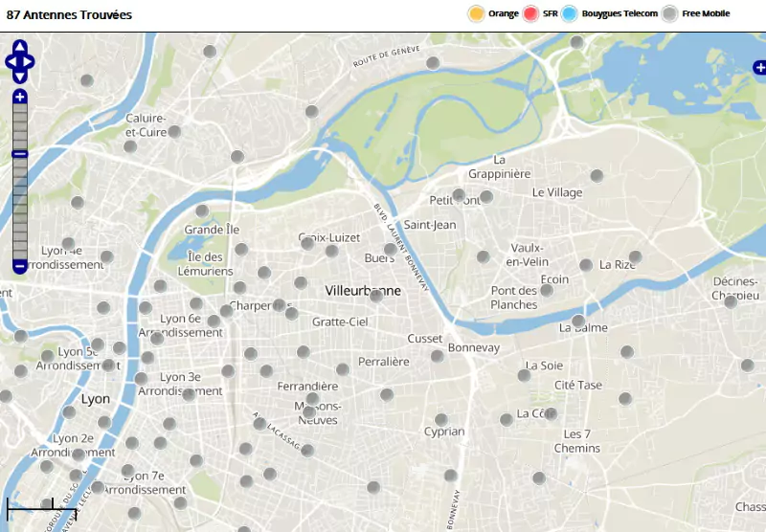Toggle the Orange operator filter

476,13
